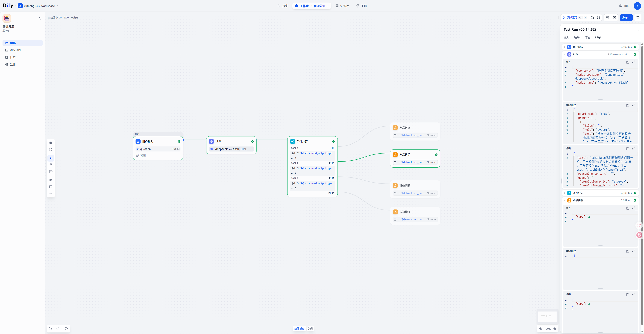Image resolution: width=644 pixels, height=334 pixels.
Task: Click the 客诉分流 robot app icon
Action: (x=7, y=18)
